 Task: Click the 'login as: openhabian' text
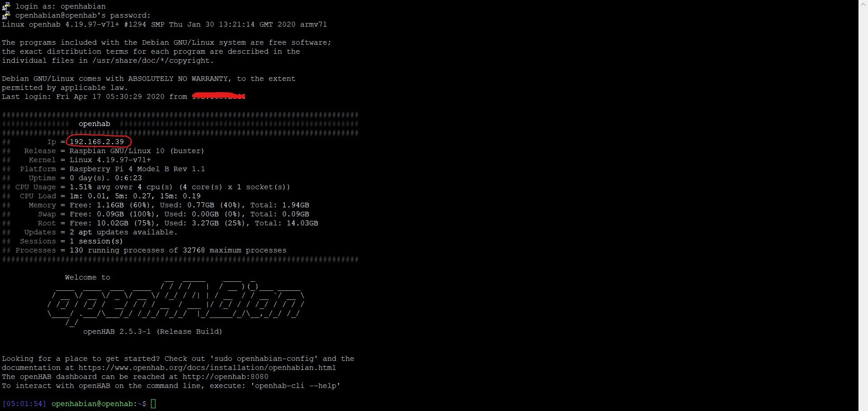61,6
